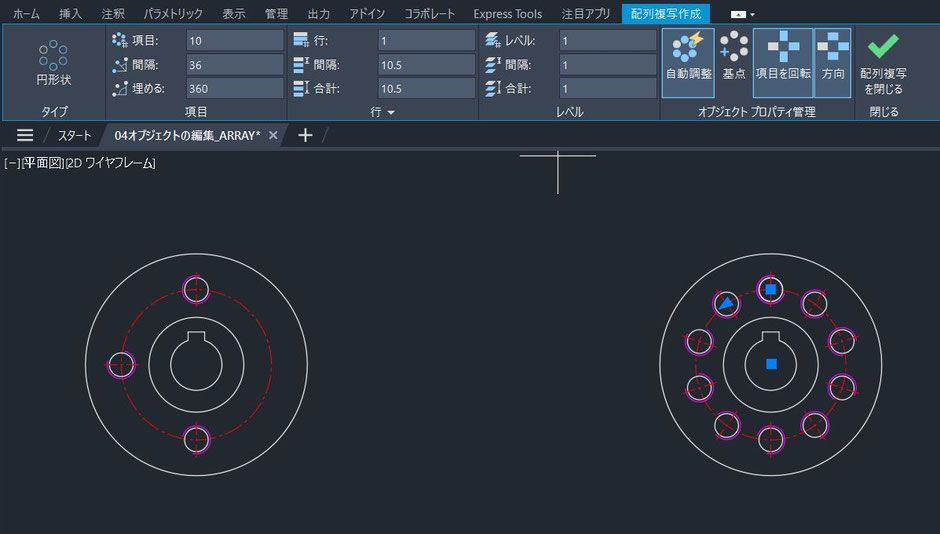Open the 表示 ribbon tab
Viewport: 940px width, 534px height.
pyautogui.click(x=233, y=14)
